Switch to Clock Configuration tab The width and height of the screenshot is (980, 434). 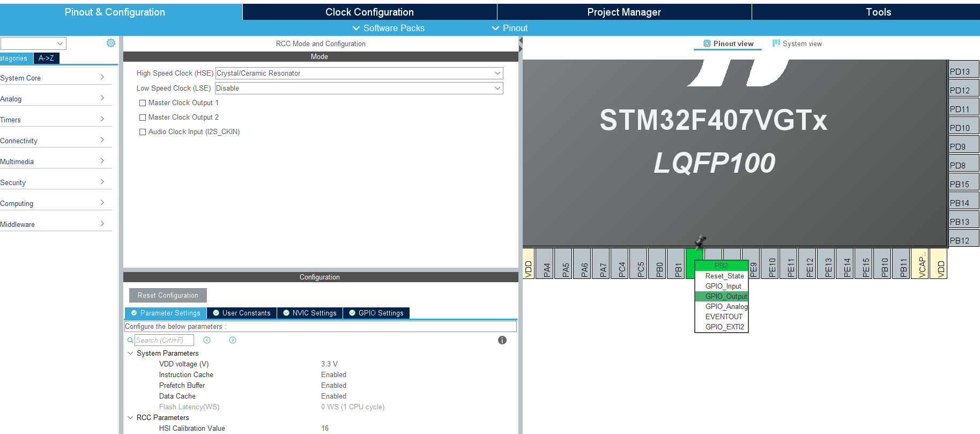(x=370, y=12)
